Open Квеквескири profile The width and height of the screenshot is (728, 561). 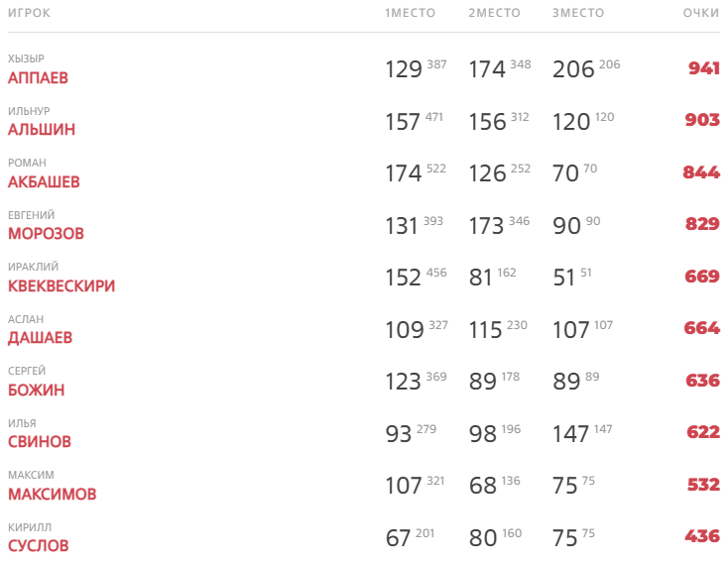pyautogui.click(x=61, y=286)
